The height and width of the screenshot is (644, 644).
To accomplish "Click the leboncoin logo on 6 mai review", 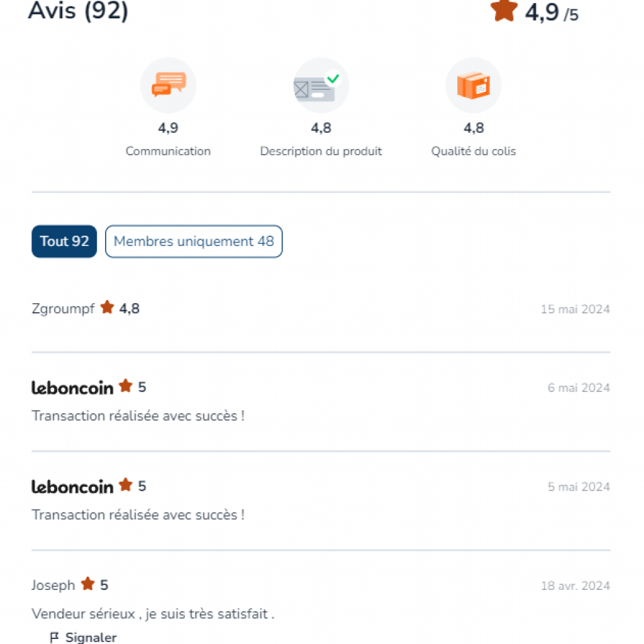I will [x=72, y=387].
